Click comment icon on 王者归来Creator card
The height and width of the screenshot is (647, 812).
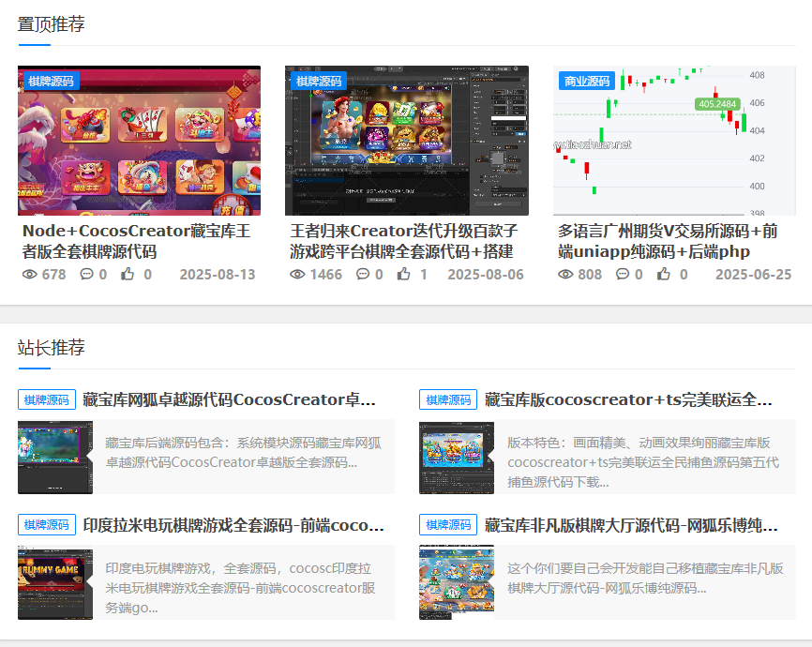(363, 274)
